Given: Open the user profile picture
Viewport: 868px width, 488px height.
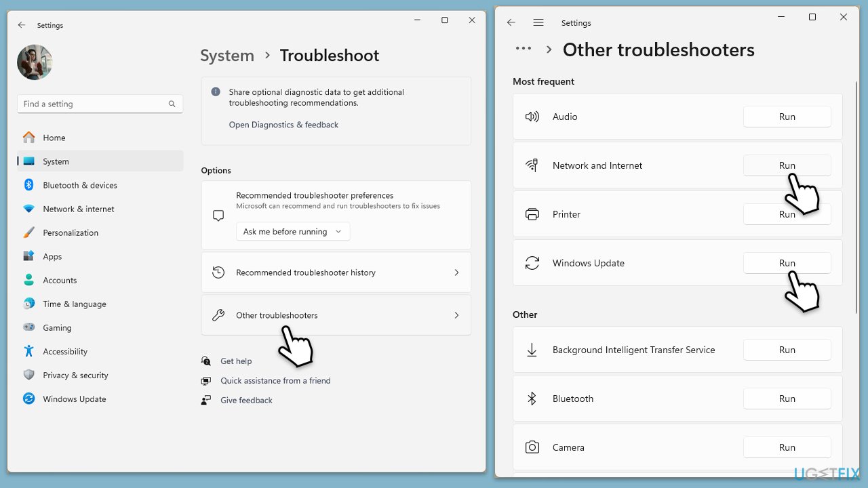Looking at the screenshot, I should point(35,62).
